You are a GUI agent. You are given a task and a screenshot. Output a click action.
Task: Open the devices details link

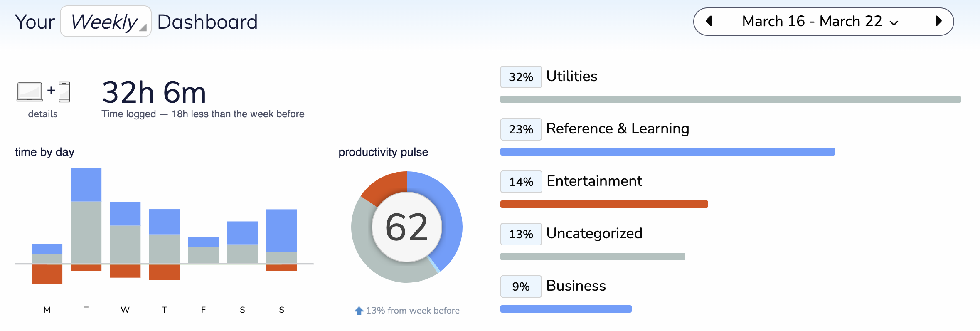(43, 114)
